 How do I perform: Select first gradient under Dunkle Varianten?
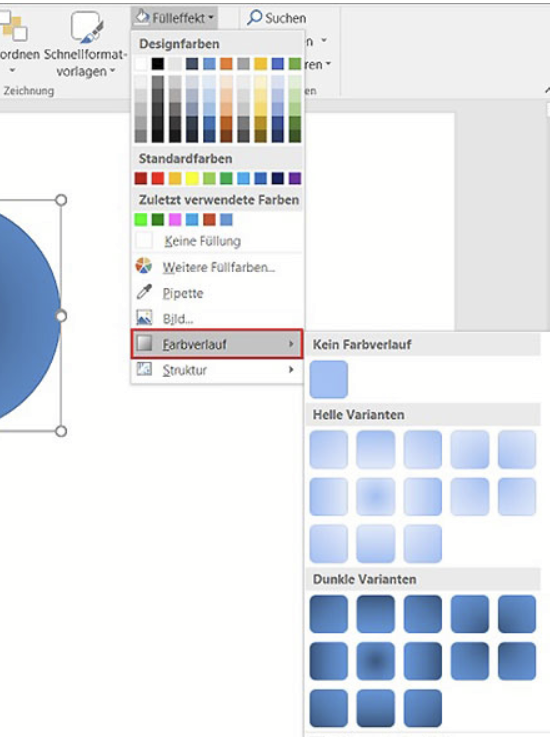pyautogui.click(x=329, y=614)
